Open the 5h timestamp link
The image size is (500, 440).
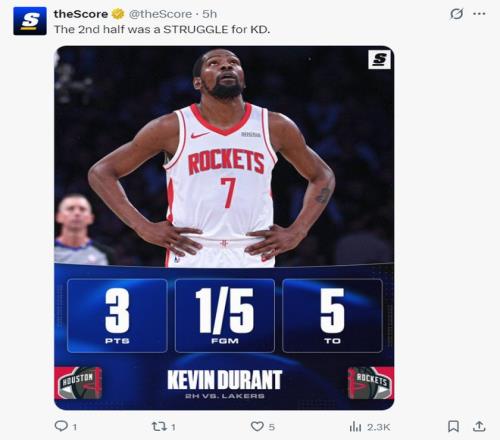coord(210,14)
